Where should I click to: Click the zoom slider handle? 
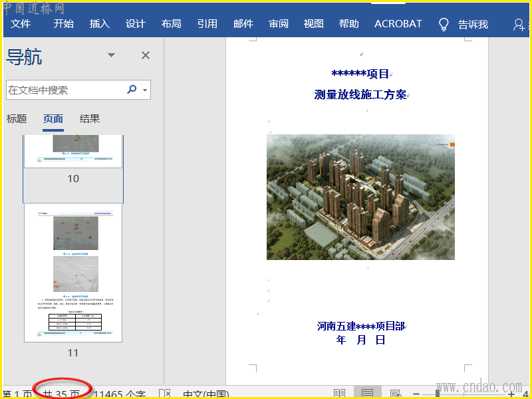click(438, 394)
